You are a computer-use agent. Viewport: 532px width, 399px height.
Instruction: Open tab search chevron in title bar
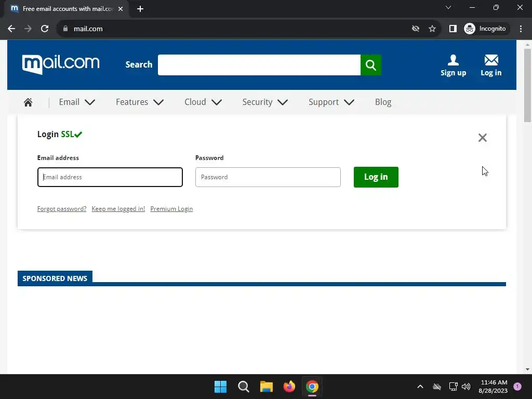point(448,7)
